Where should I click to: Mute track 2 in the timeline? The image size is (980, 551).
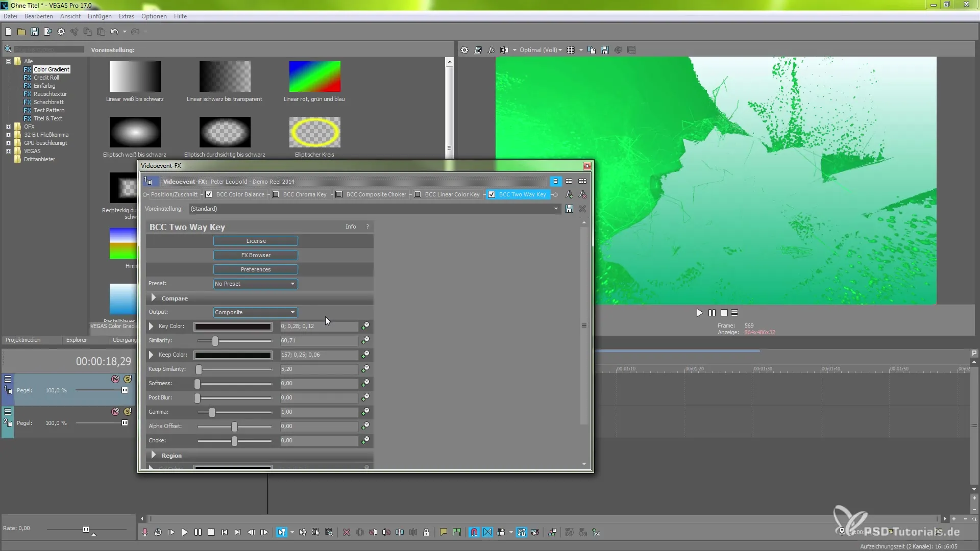pos(115,412)
